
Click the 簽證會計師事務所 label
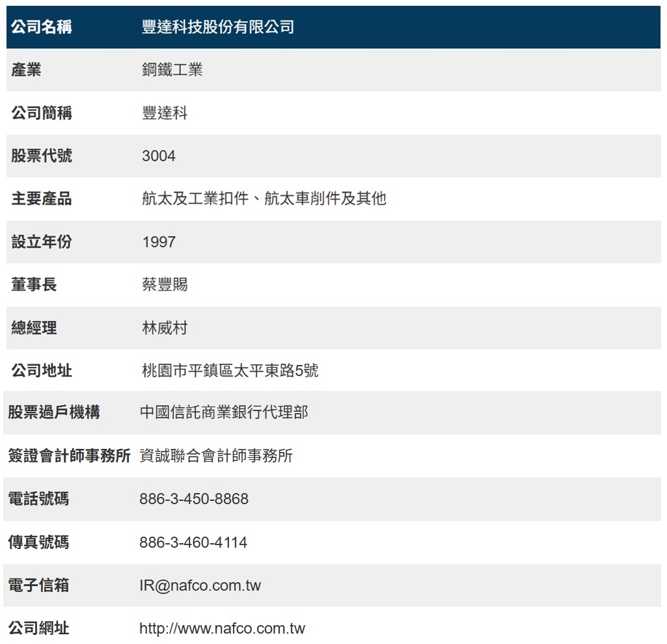[x=69, y=455]
